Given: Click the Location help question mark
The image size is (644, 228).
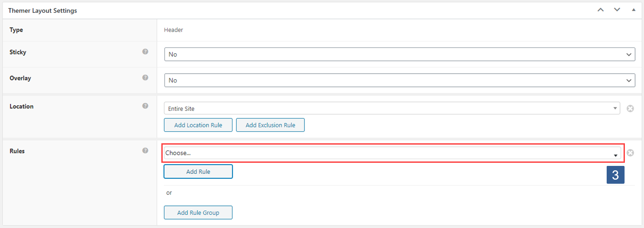Looking at the screenshot, I should (x=145, y=106).
